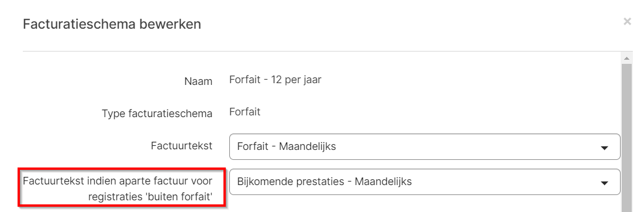The width and height of the screenshot is (644, 212).
Task: Click the blank header space left of the close X
Action: click(x=411, y=24)
